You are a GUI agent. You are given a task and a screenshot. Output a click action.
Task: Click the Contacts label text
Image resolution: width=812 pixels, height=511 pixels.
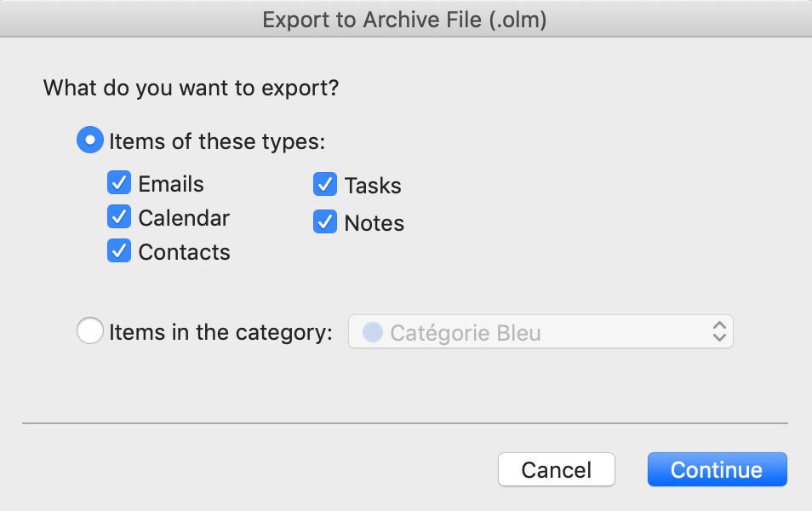pos(184,251)
